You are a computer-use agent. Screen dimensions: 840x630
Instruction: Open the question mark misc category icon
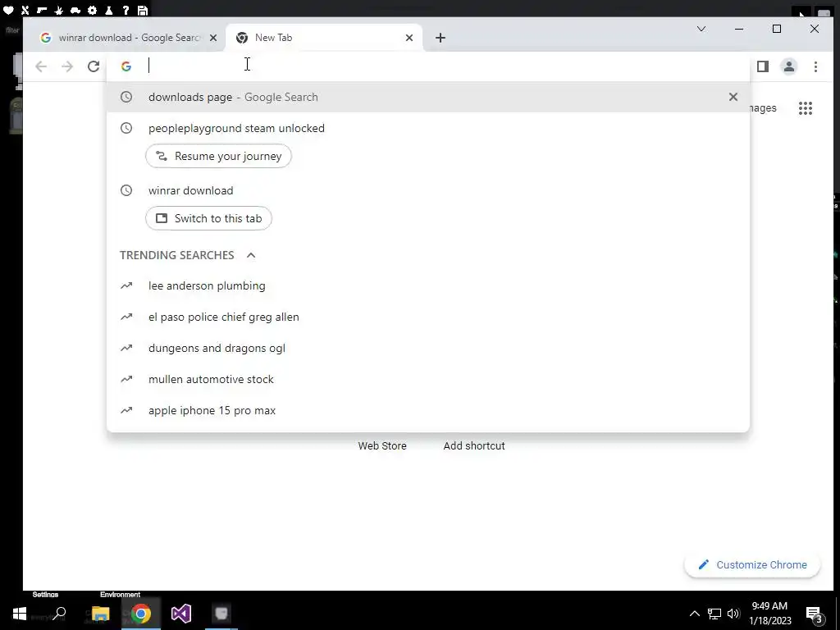pos(126,10)
